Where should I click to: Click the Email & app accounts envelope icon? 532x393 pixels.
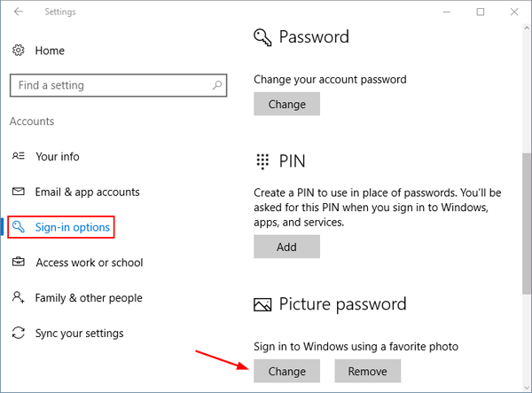tap(18, 192)
